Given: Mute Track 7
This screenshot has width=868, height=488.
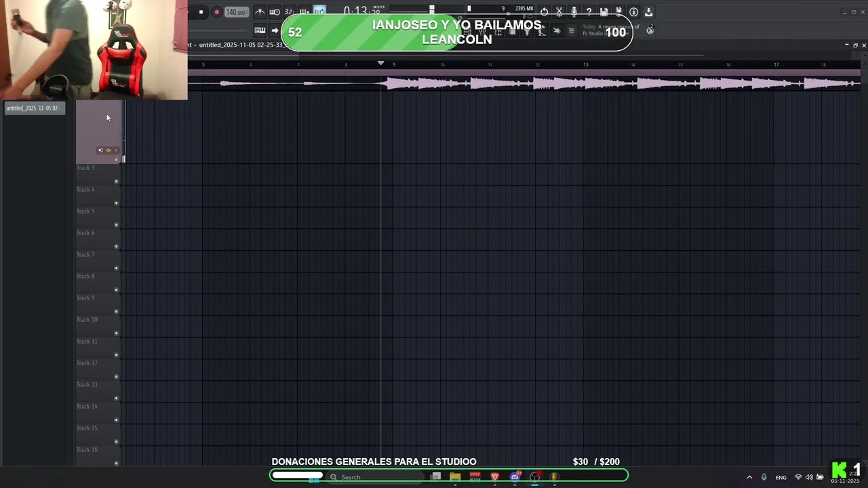Looking at the screenshot, I should (116, 268).
